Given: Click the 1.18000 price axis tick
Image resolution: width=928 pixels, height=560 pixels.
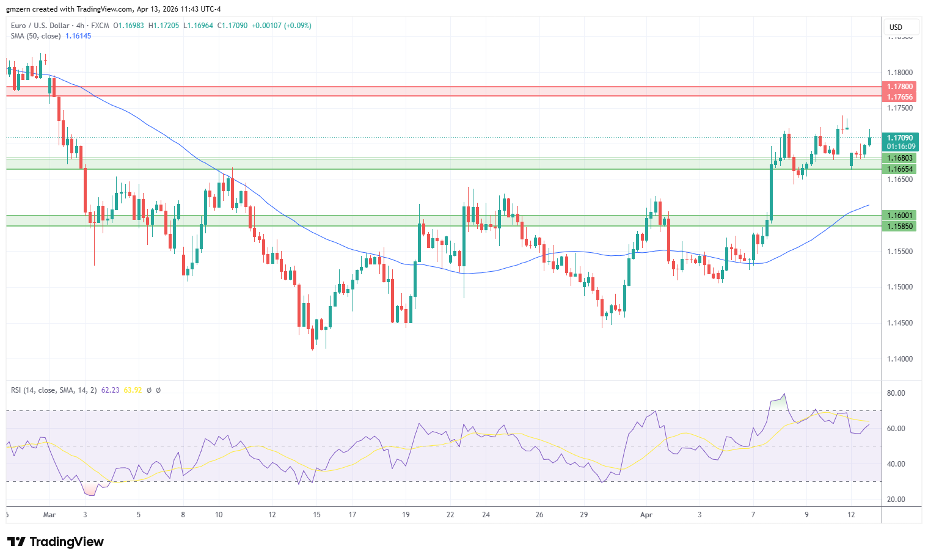Looking at the screenshot, I should tap(900, 73).
